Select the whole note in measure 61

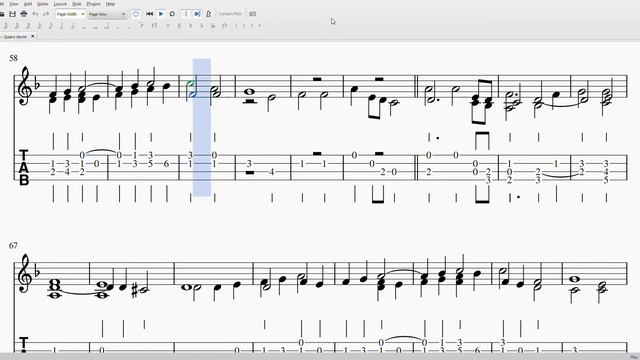pos(249,91)
